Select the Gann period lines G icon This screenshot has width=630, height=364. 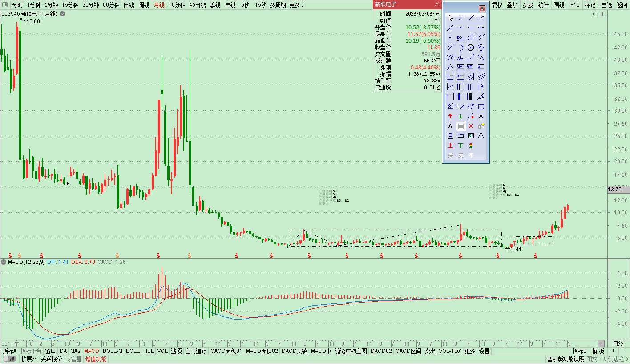(481, 86)
